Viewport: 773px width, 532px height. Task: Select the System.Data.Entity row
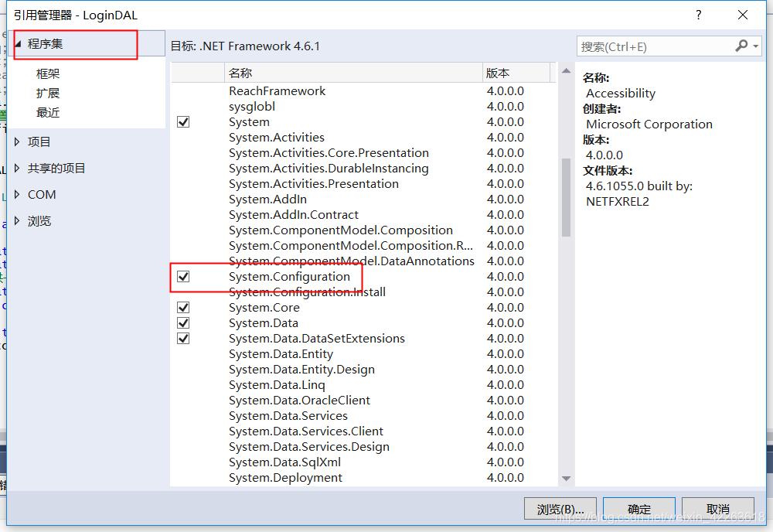coord(363,354)
